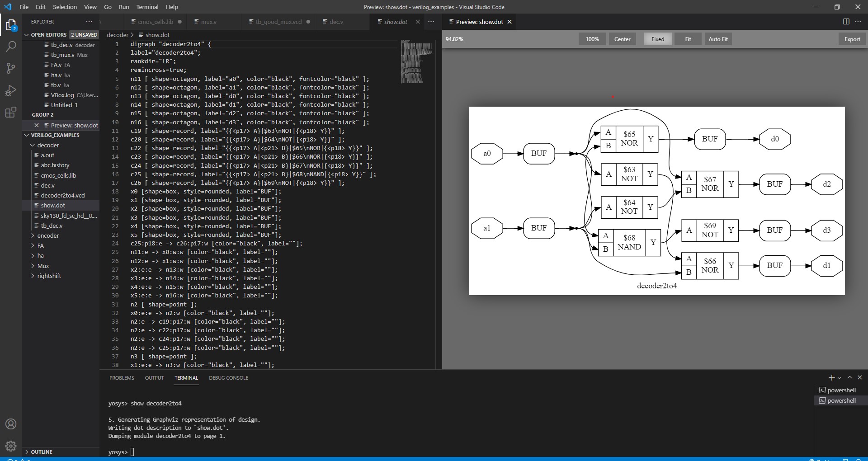Split the editor using the split icon
The width and height of the screenshot is (868, 461).
coord(845,21)
